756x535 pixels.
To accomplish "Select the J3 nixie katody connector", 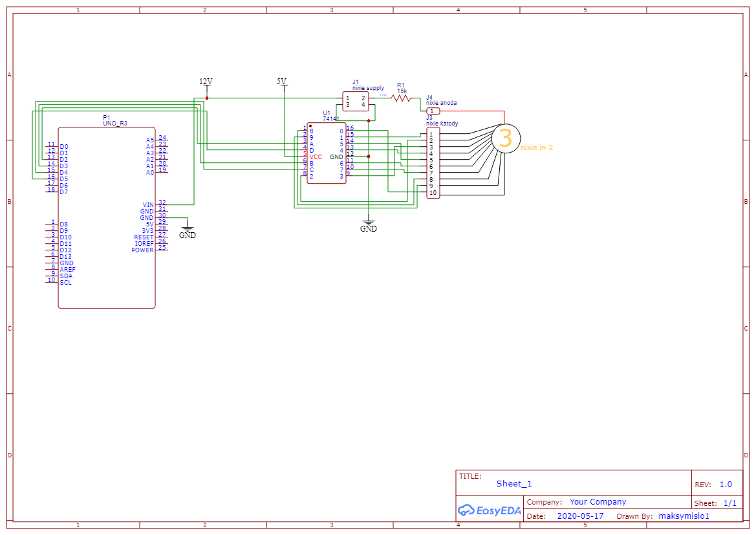I will [433, 162].
